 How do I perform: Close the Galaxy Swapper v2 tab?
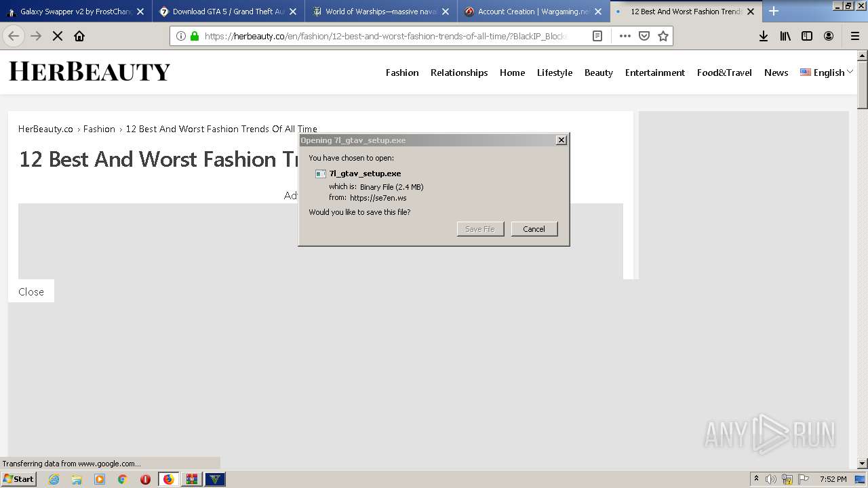140,12
